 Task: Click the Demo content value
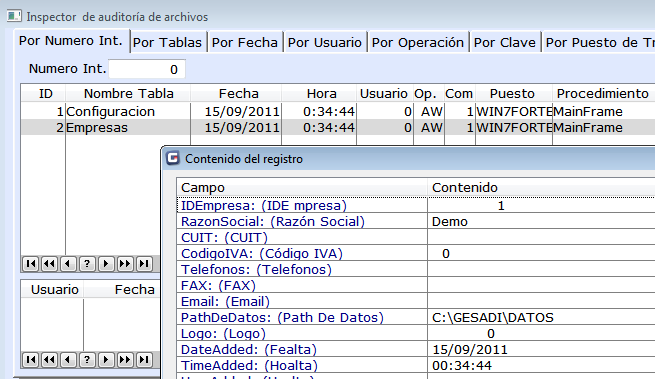[x=449, y=221]
